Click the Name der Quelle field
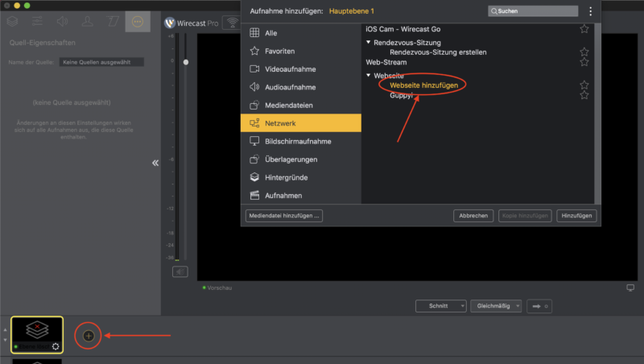Viewport: 644px width, 364px height. 101,62
